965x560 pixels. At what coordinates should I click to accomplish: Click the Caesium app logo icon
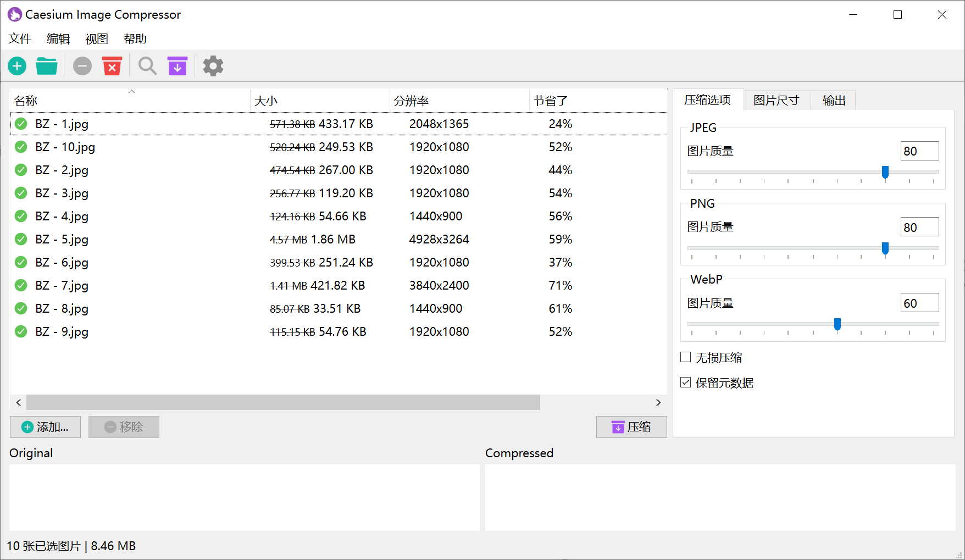pyautogui.click(x=15, y=15)
